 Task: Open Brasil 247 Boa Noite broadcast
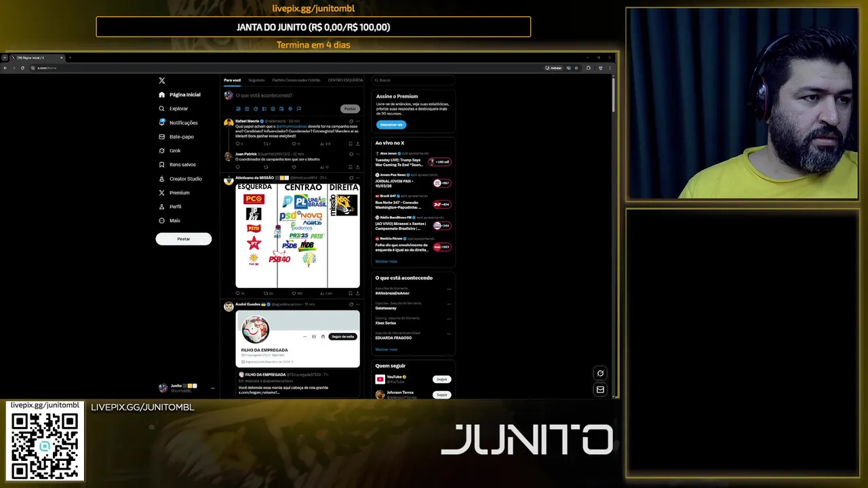click(x=413, y=202)
